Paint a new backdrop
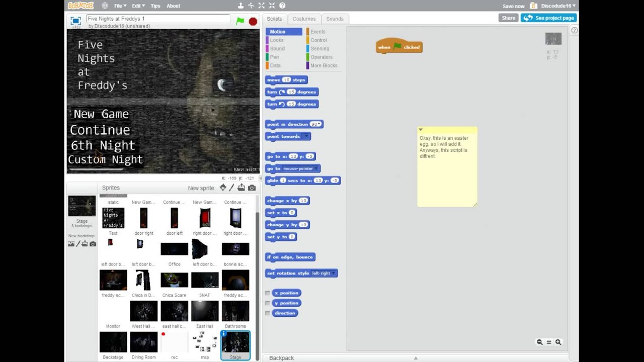The height and width of the screenshot is (362, 644). point(78,244)
